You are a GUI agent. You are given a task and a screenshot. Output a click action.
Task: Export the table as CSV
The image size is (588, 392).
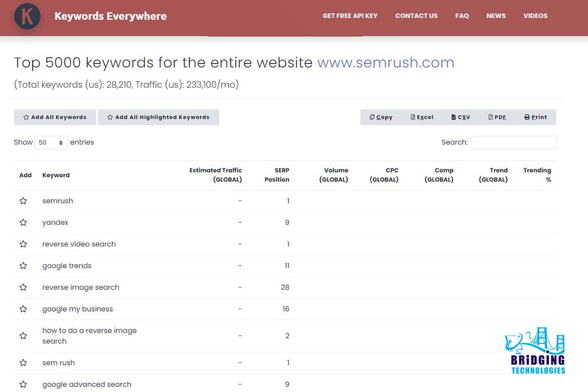click(x=461, y=117)
